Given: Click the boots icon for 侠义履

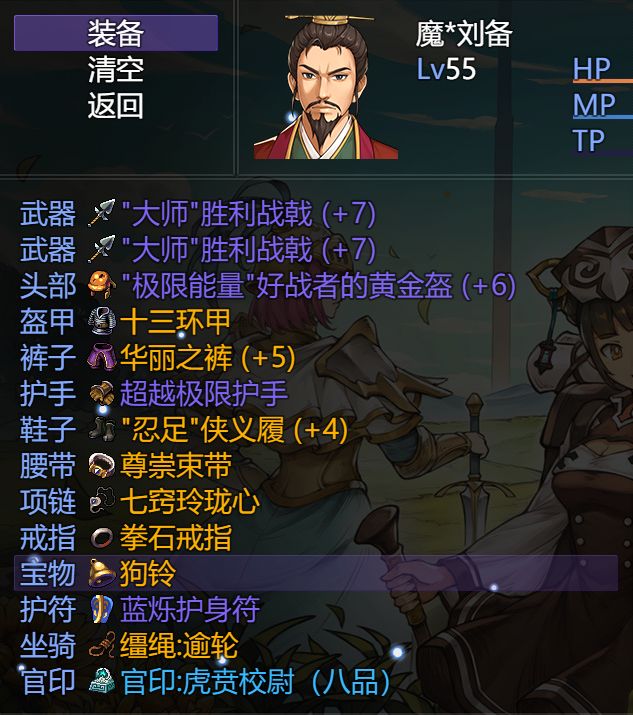Looking at the screenshot, I should point(101,429).
